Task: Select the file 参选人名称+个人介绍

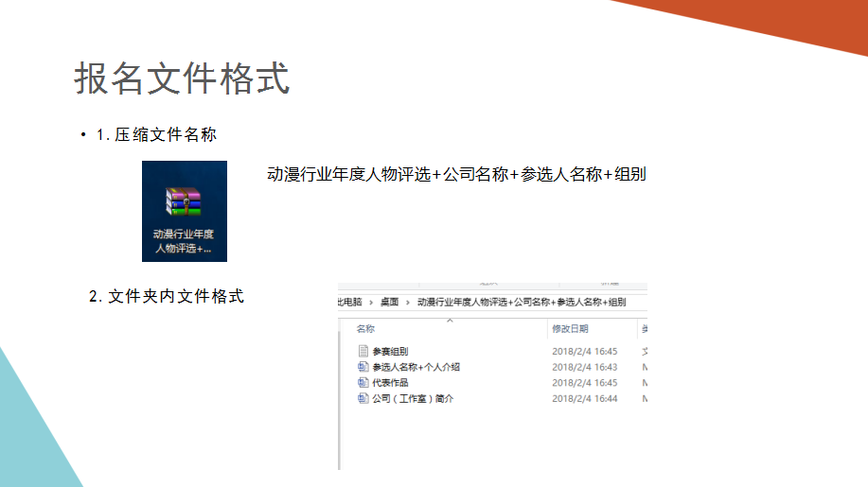Action: [x=416, y=367]
